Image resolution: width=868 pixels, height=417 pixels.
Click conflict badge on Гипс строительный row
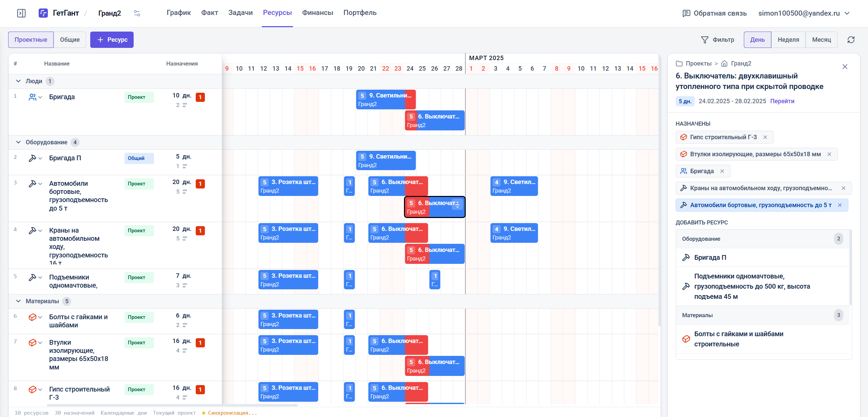(200, 390)
